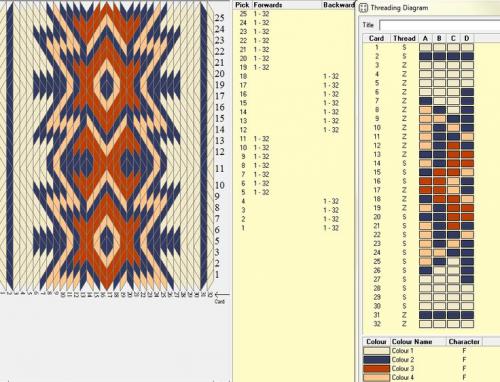This screenshot has width=500, height=382.
Task: Select the Colour 4 peach swatch
Action: point(376,377)
